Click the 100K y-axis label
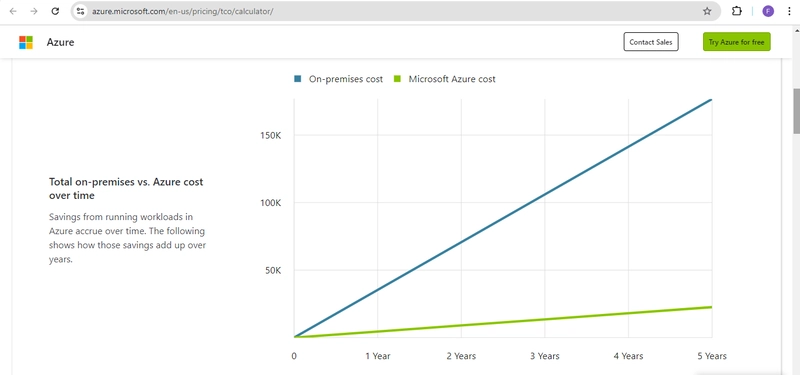The image size is (800, 375). coord(271,203)
